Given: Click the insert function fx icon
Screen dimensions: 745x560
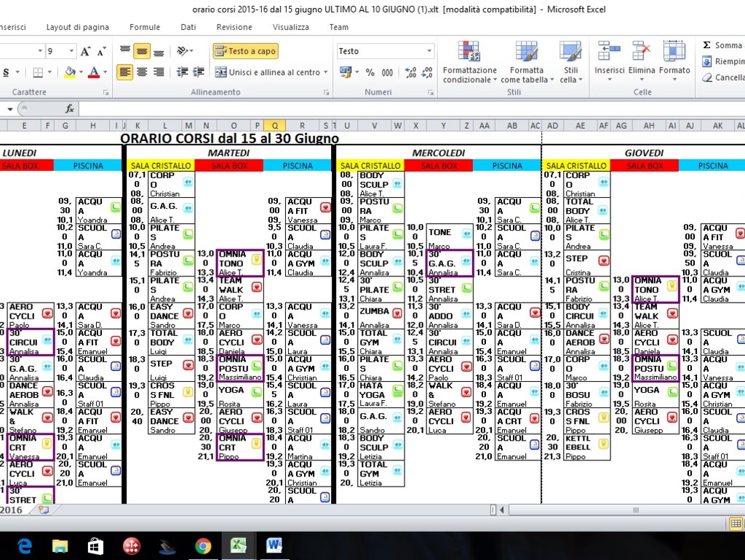Looking at the screenshot, I should pos(70,109).
